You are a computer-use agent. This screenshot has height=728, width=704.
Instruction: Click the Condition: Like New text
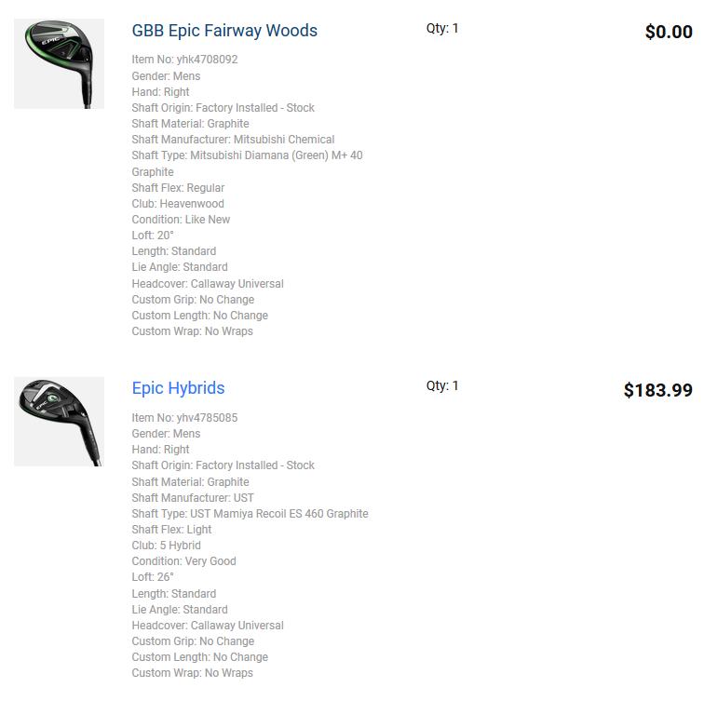[181, 220]
